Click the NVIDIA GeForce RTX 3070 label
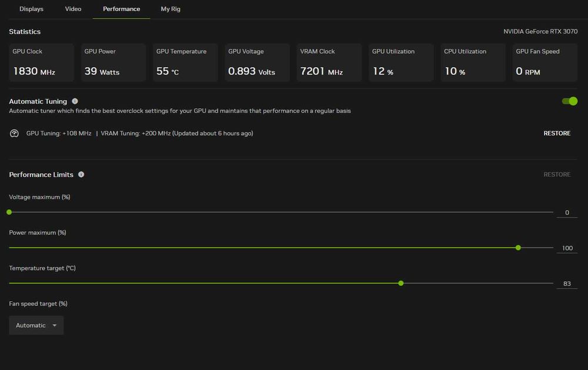The height and width of the screenshot is (370, 588). tap(540, 32)
